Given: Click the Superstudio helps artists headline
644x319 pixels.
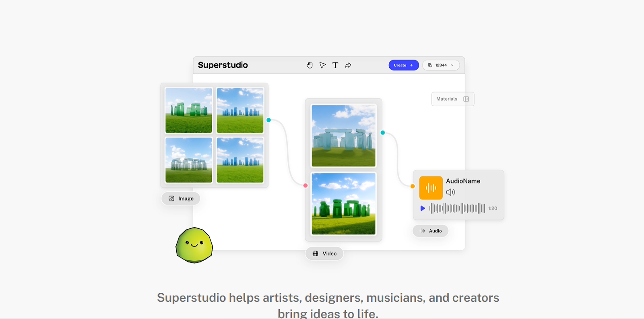Looking at the screenshot, I should [328, 305].
